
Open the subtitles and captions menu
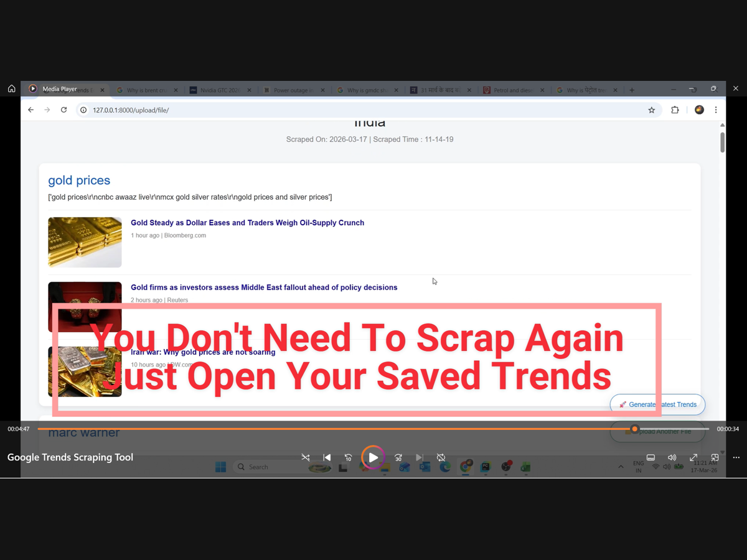(x=651, y=457)
